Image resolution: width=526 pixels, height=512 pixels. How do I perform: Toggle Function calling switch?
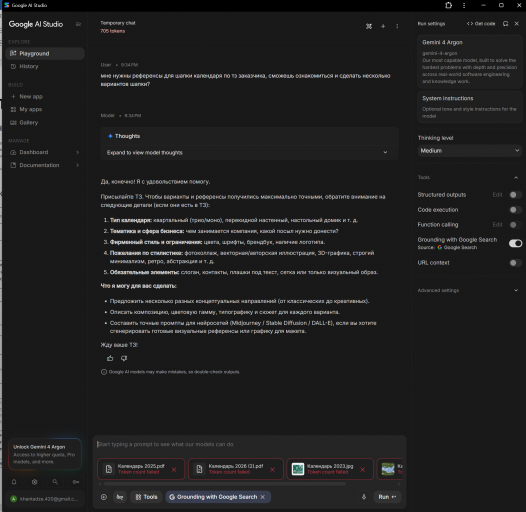[x=515, y=225]
